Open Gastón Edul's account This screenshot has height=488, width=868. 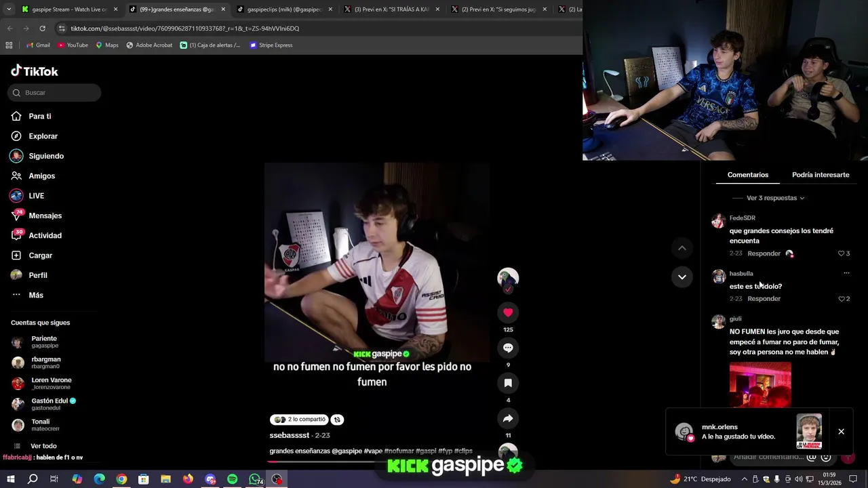click(43, 404)
